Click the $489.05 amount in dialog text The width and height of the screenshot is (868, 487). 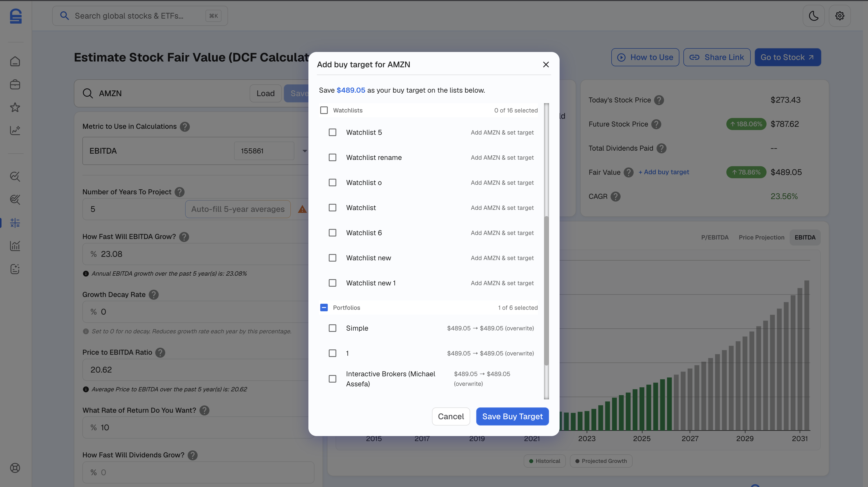351,90
